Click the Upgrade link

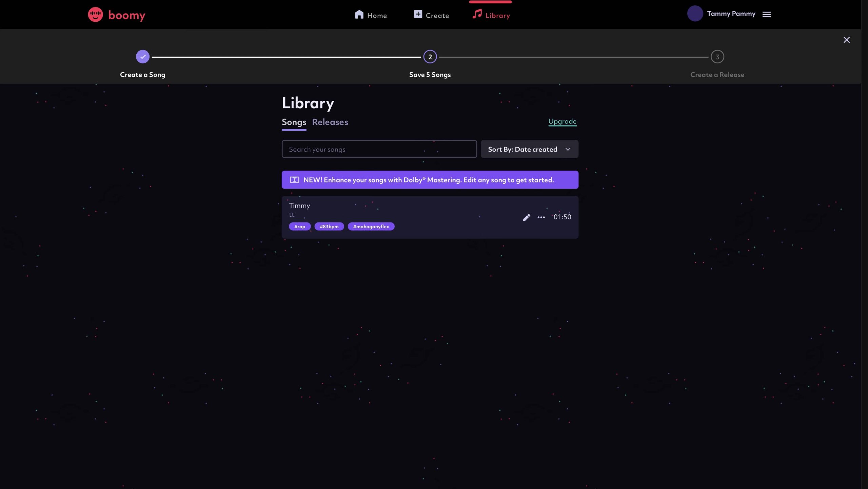tap(562, 121)
